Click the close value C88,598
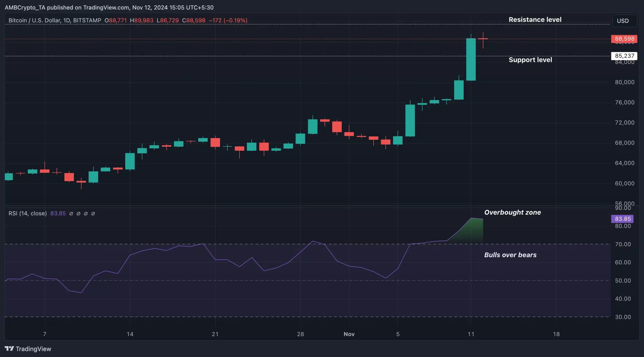Image resolution: width=644 pixels, height=357 pixels. [x=194, y=20]
